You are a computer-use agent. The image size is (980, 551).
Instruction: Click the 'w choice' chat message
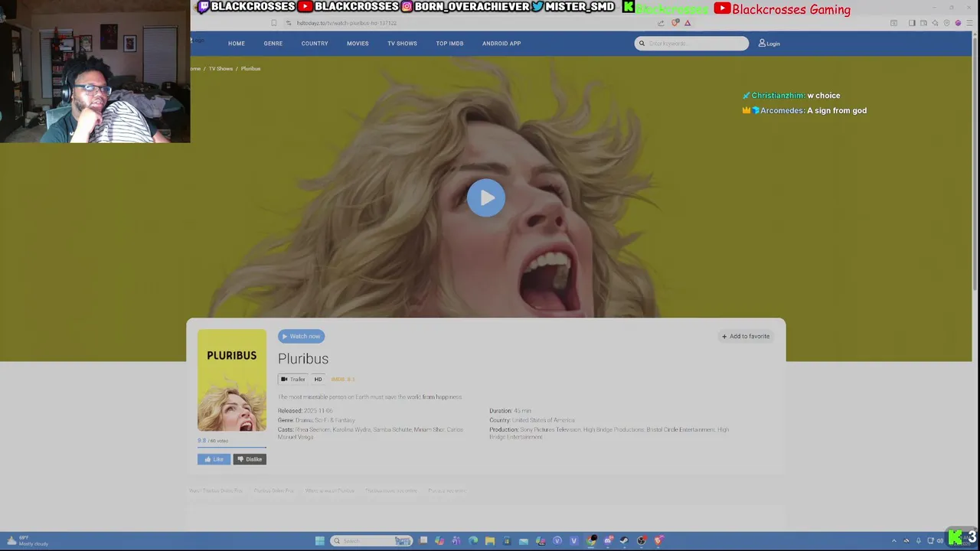coord(824,96)
